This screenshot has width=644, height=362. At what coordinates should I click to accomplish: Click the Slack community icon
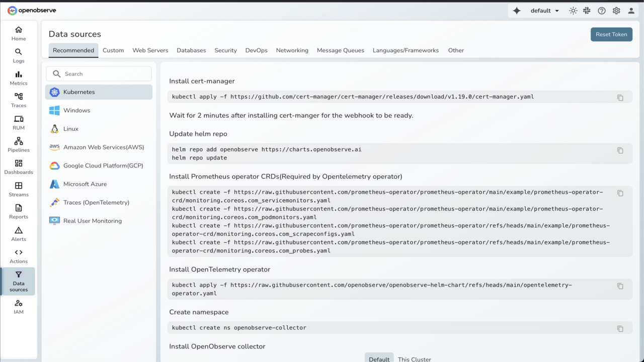[587, 11]
